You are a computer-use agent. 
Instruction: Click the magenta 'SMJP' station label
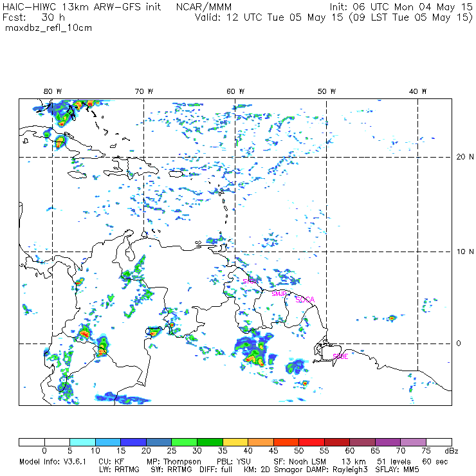279,294
